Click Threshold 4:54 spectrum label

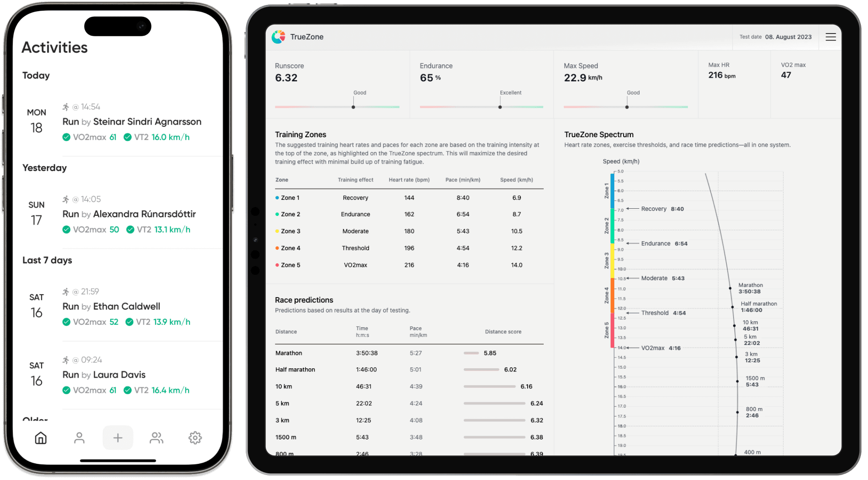663,313
